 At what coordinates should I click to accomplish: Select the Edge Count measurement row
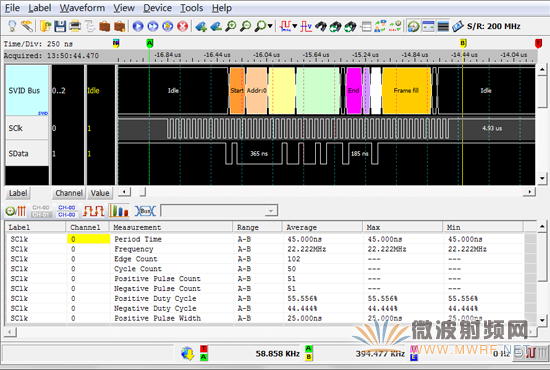coord(266,259)
